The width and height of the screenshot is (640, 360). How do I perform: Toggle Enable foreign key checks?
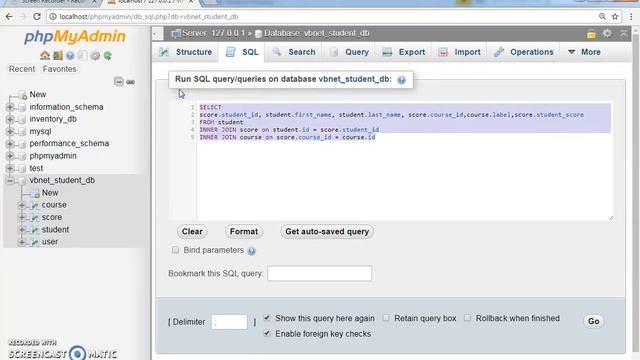coord(267,333)
